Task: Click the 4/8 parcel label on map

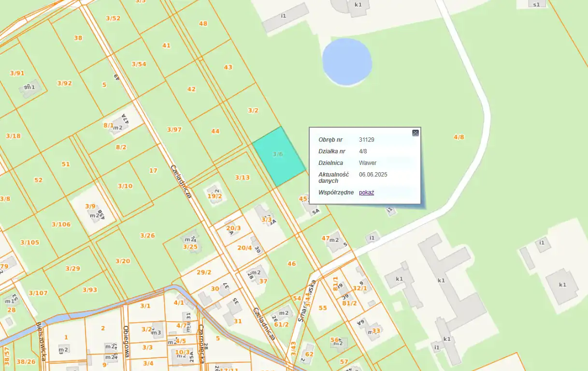Action: tap(459, 137)
